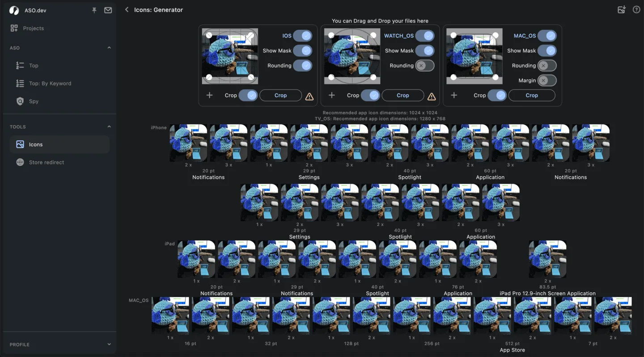Click the pin icon in sidebar header
Image resolution: width=644 pixels, height=357 pixels.
[x=94, y=10]
